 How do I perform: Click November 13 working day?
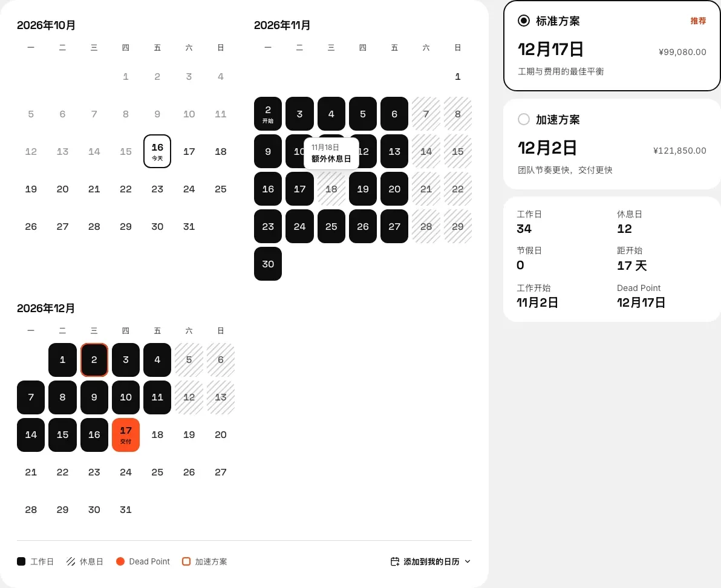tap(394, 151)
